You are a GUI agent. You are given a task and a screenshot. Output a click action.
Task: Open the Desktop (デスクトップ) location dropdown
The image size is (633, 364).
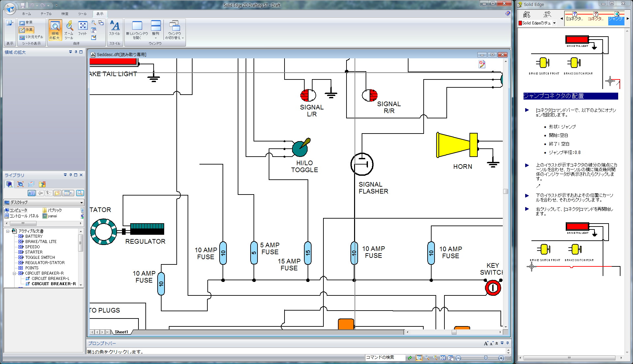(x=81, y=202)
